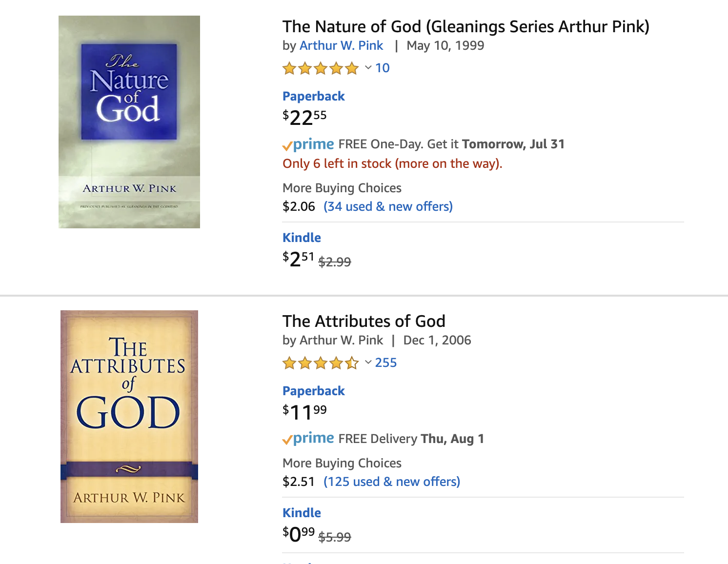Viewport: 728px width, 564px height.
Task: Click the $11.99 paperback price
Action: (x=304, y=412)
